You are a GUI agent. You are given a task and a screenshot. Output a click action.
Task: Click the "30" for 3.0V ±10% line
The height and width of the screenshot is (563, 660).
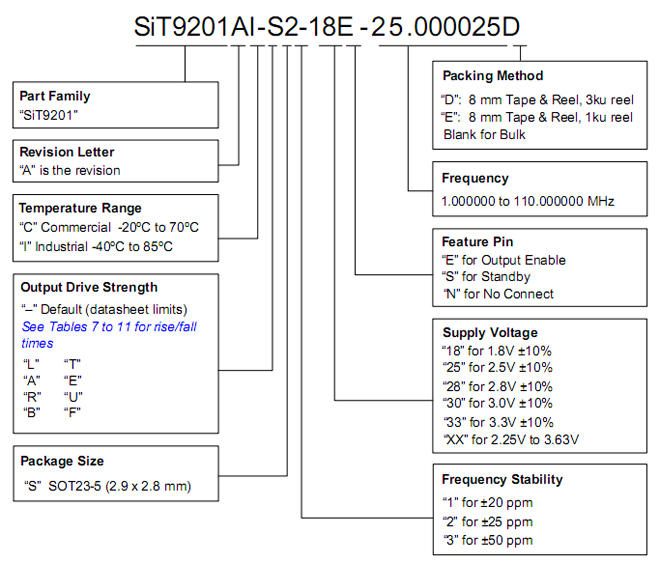498,403
